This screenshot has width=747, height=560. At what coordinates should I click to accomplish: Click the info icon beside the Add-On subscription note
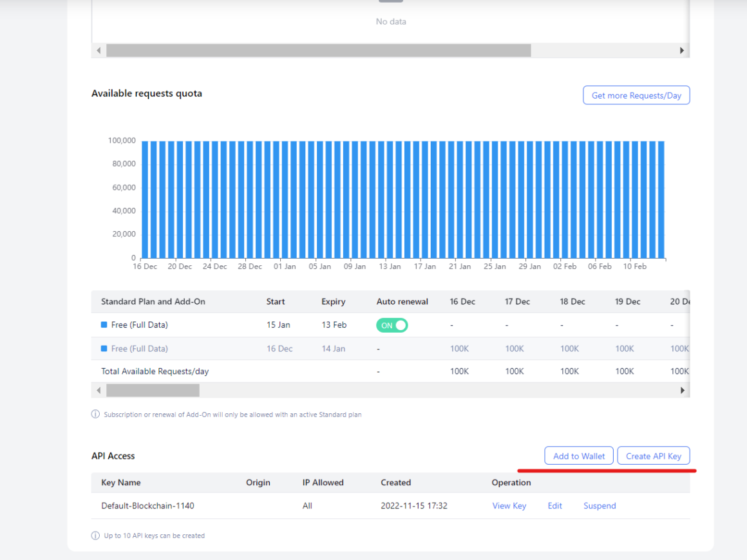[95, 415]
